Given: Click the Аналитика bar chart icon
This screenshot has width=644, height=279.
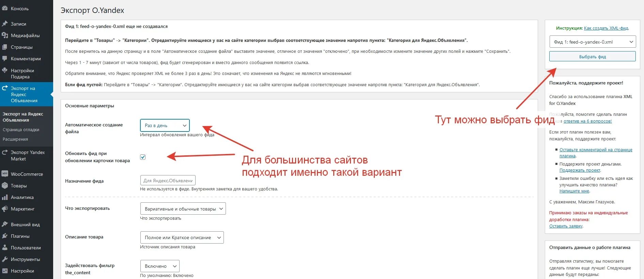Looking at the screenshot, I should coord(5,197).
